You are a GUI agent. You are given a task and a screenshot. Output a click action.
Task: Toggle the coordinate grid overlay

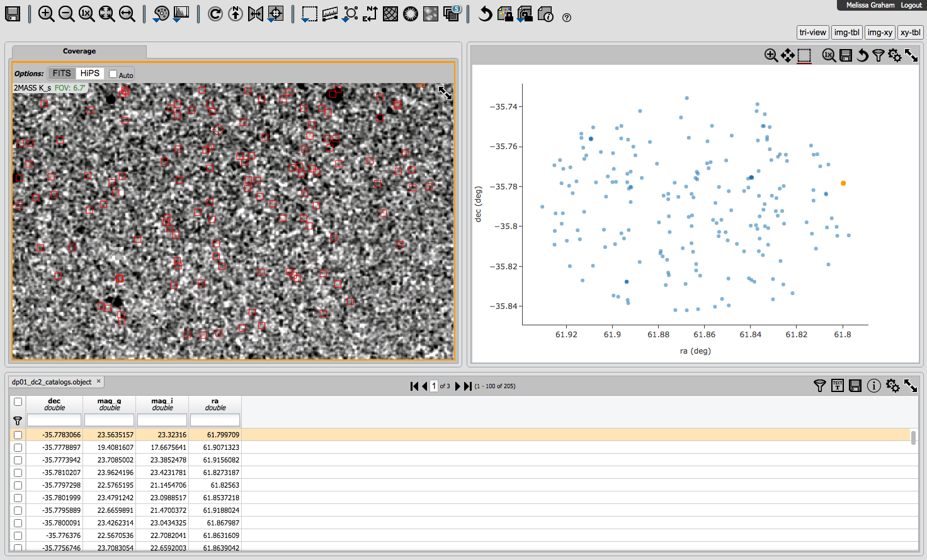coord(390,14)
